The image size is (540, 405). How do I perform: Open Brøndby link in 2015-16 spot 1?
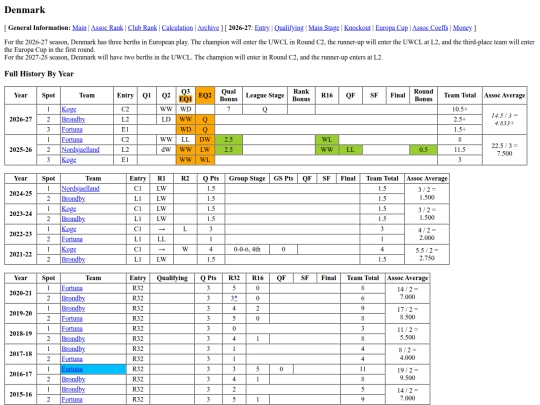(x=73, y=389)
